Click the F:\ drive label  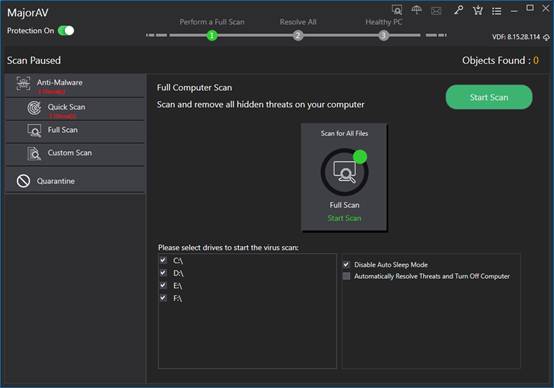pyautogui.click(x=178, y=299)
